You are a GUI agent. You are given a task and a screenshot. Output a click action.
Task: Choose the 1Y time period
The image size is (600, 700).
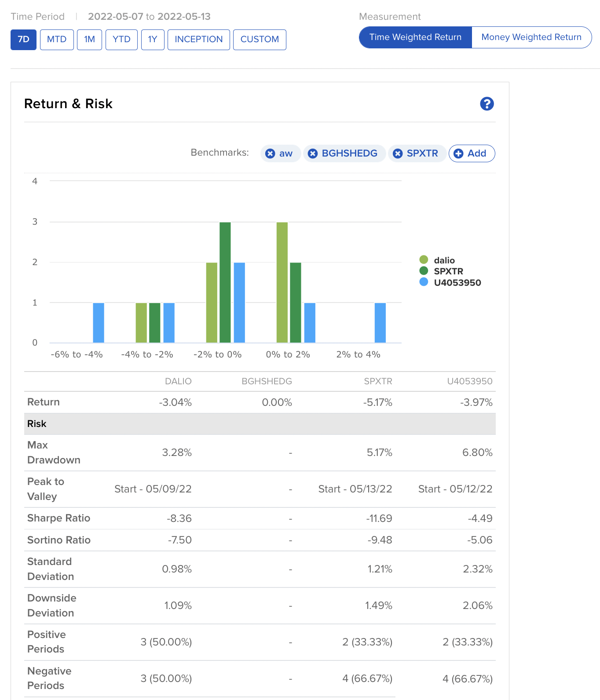click(x=153, y=40)
